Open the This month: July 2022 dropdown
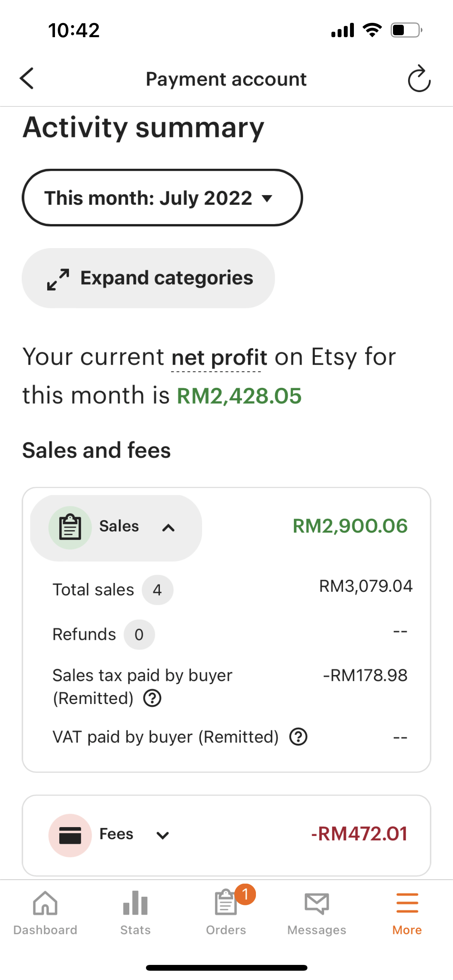Viewport: 453px width, 980px height. (162, 198)
